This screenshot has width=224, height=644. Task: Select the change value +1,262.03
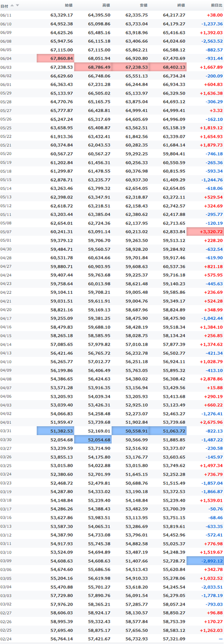click(x=211, y=630)
